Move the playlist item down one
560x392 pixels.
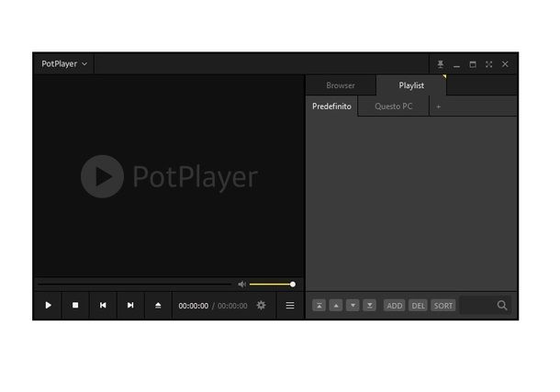(x=353, y=306)
